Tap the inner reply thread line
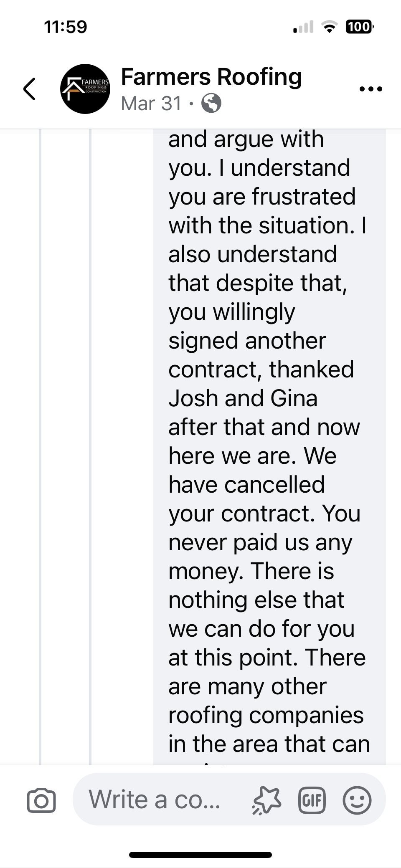The image size is (401, 868). 90,447
